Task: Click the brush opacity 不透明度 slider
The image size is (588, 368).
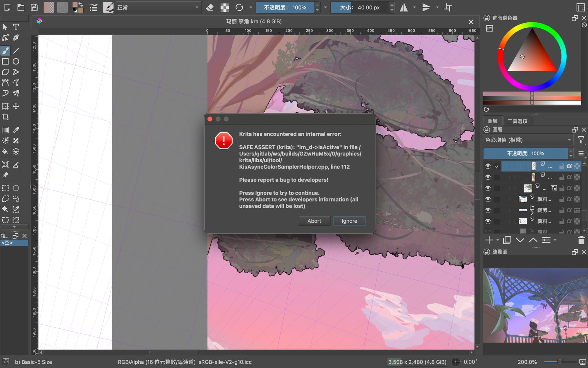Action: [285, 7]
